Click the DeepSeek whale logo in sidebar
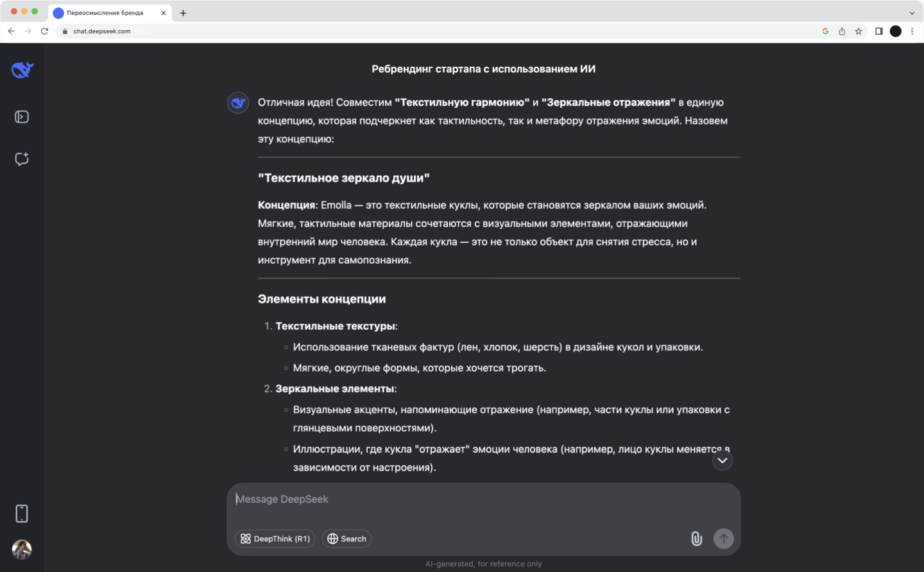 (22, 69)
